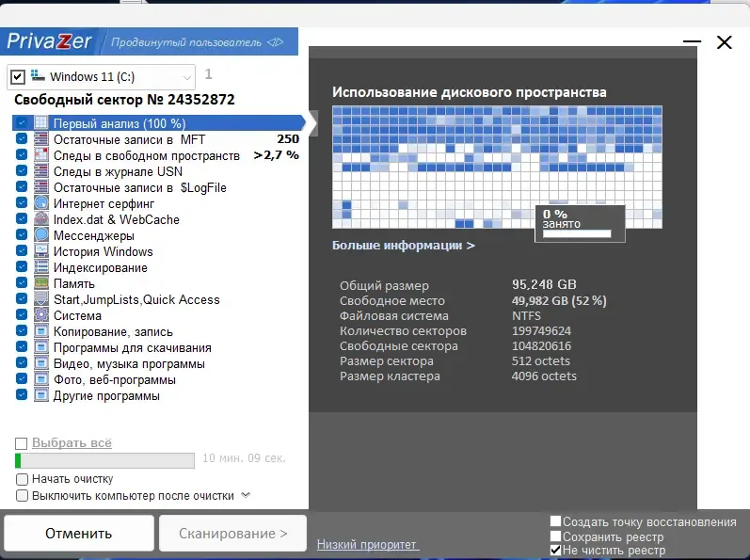Click the 95,248 GB total size value
Image resolution: width=750 pixels, height=560 pixels.
pos(544,284)
